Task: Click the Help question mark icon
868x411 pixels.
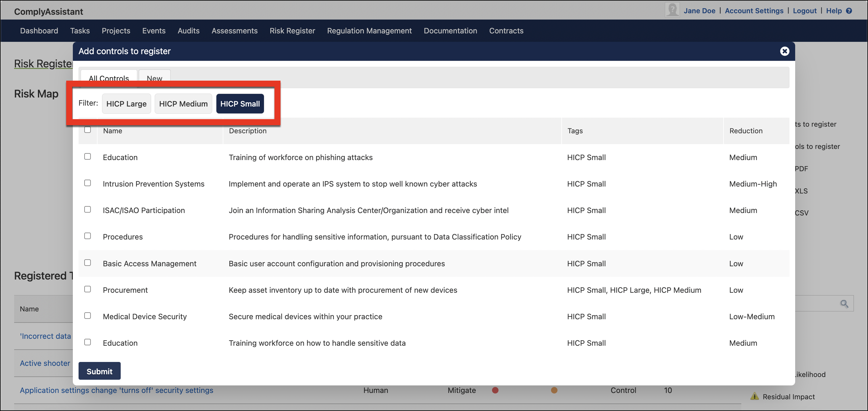Action: coord(849,11)
